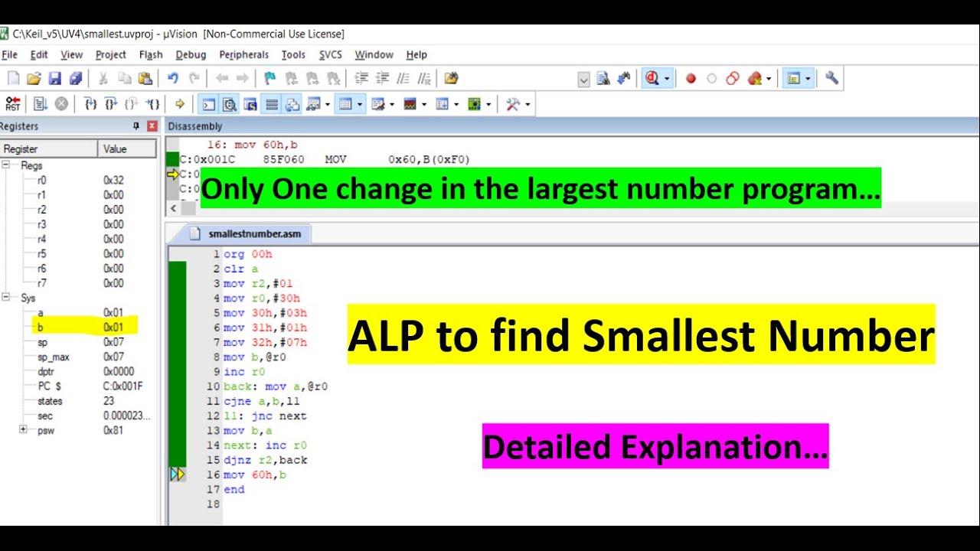Collapse the Sys tree group
Screen dimensions: 980x551
pyautogui.click(x=6, y=298)
